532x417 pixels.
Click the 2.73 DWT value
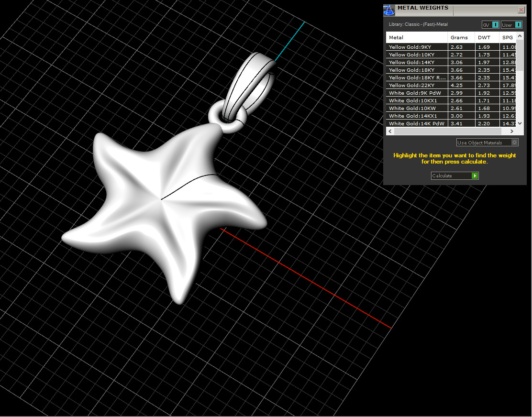pyautogui.click(x=484, y=86)
